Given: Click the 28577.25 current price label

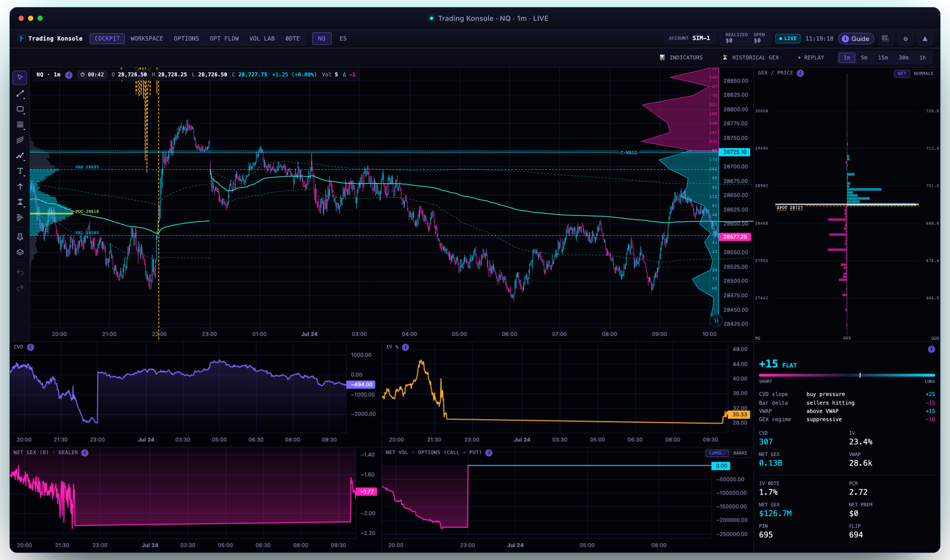Looking at the screenshot, I should pyautogui.click(x=735, y=237).
